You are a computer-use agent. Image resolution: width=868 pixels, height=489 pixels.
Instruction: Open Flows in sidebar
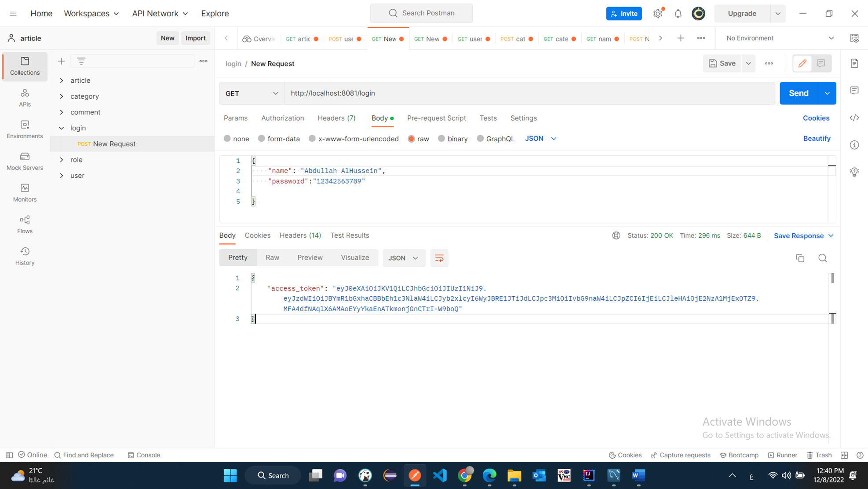25,224
